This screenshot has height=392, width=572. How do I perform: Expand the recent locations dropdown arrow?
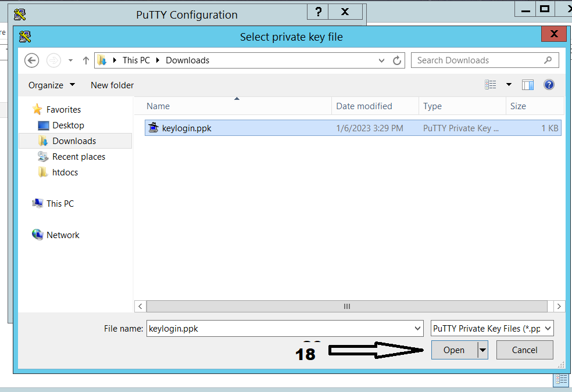point(70,60)
